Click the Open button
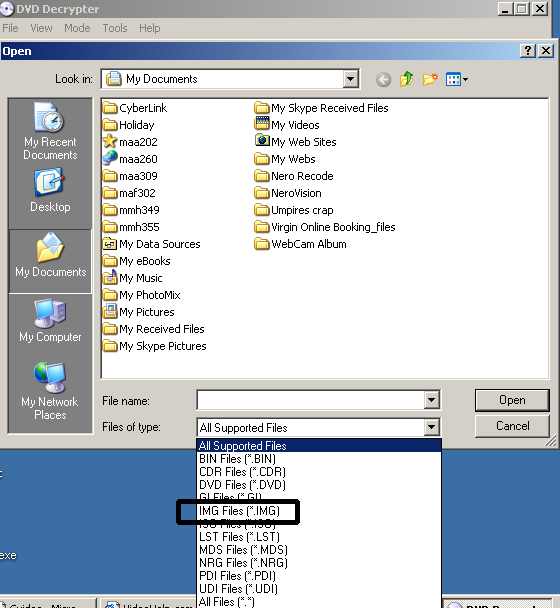The width and height of the screenshot is (560, 608). pos(512,400)
